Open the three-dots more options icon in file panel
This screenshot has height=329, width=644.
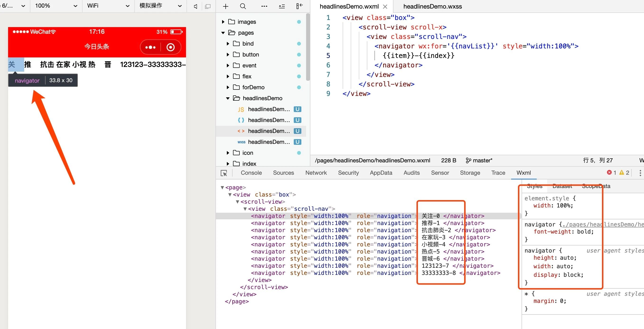tap(264, 6)
